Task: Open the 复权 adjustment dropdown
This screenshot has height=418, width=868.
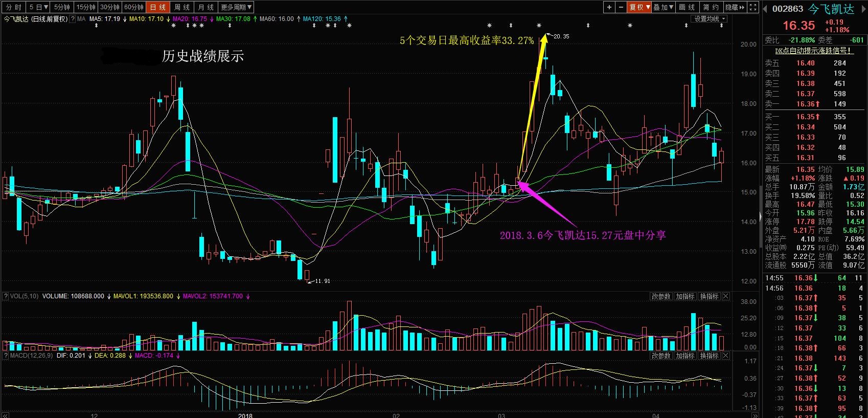Action: pos(639,7)
